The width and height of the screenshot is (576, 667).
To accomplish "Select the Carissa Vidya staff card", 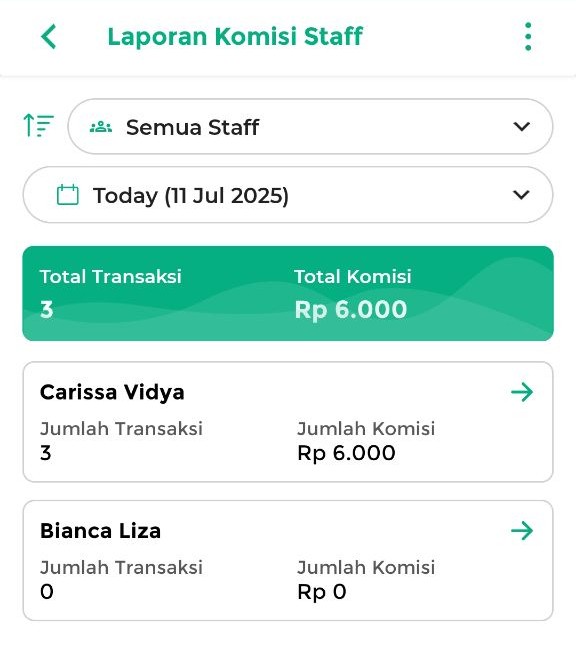I will (x=288, y=422).
